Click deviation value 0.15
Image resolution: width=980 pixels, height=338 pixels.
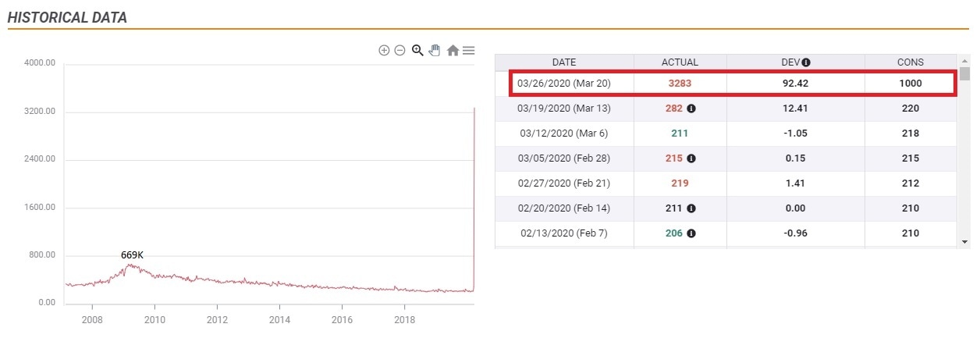795,158
